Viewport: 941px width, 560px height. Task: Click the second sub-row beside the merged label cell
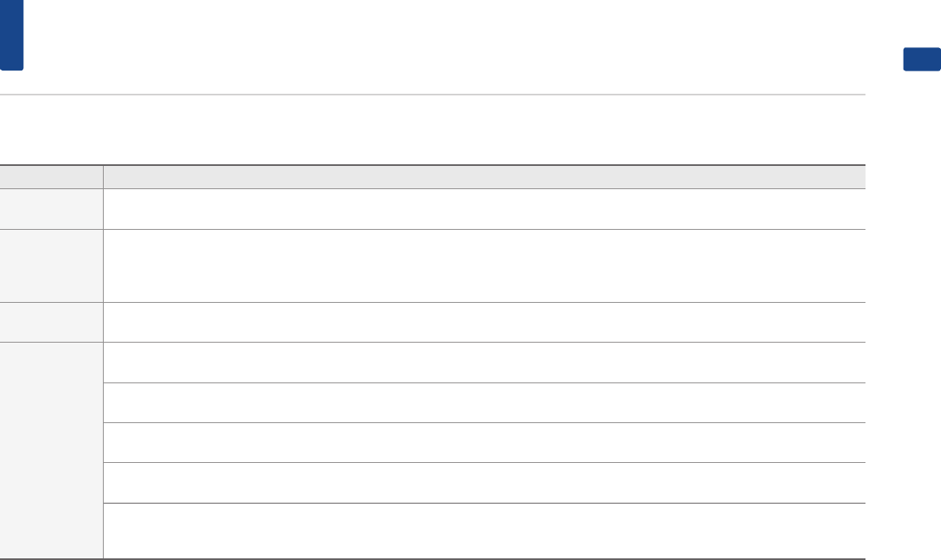(485, 402)
